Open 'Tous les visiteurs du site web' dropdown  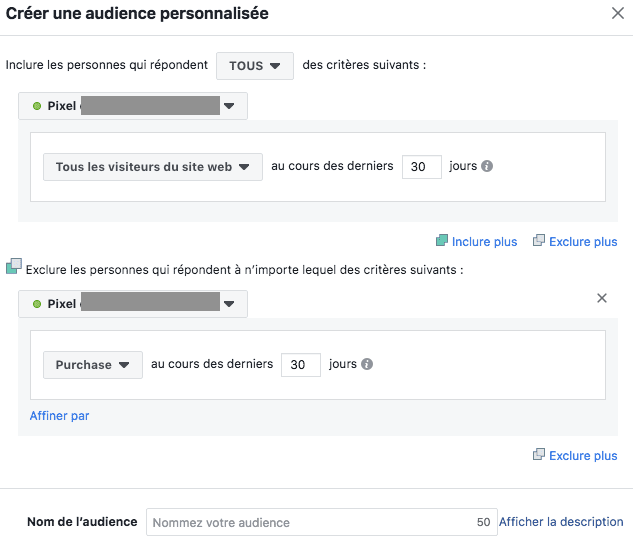pyautogui.click(x=153, y=167)
